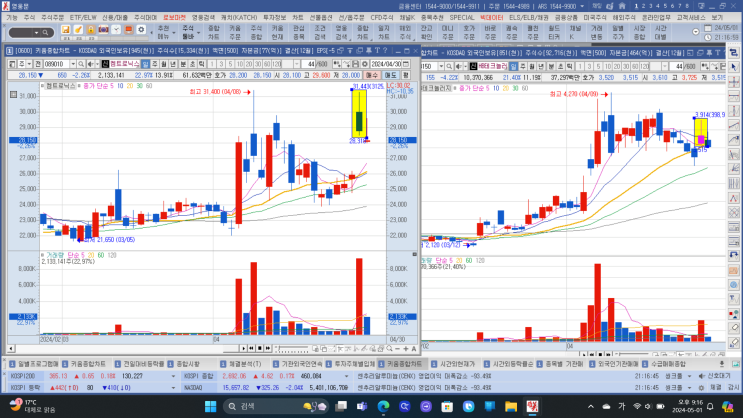Open Microsoft Teams in taskbar
Screen dimensions: 743x418
click(362, 406)
